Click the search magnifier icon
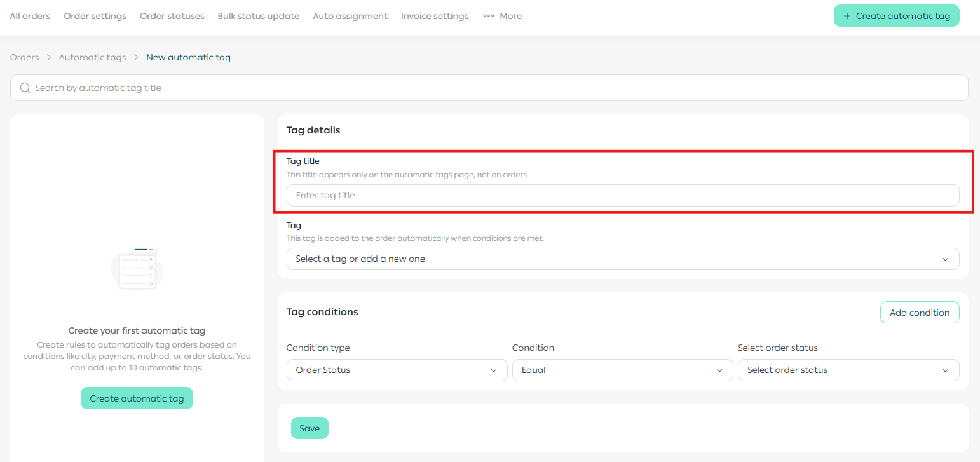980x462 pixels. coord(25,88)
